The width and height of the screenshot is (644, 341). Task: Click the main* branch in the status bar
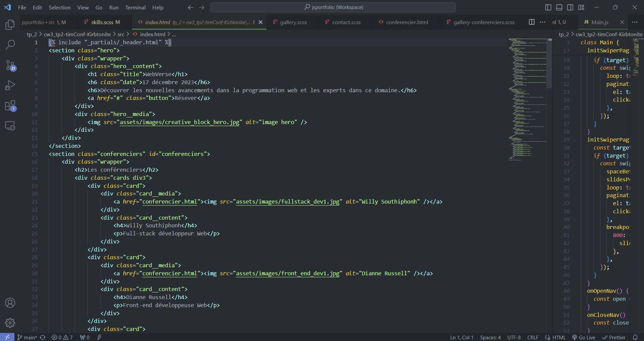pos(27,337)
